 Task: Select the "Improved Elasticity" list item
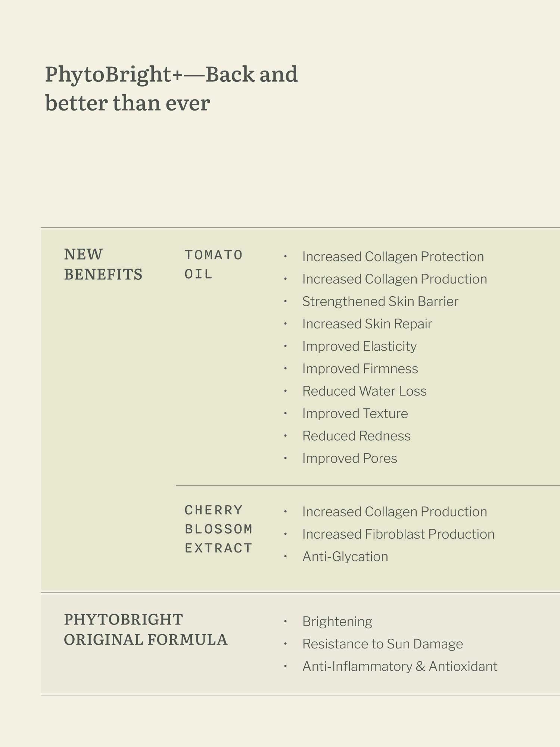pyautogui.click(x=359, y=347)
